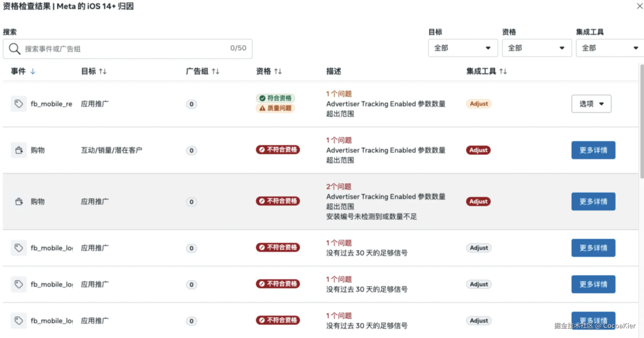Click 安装编号未检测到或数量不足 text
644x338 pixels.
[x=372, y=217]
